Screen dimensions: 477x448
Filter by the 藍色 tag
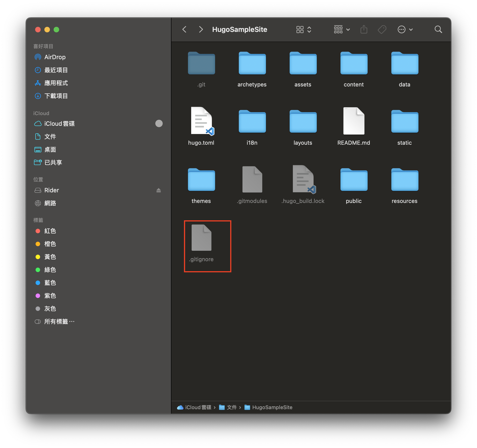(x=98, y=283)
